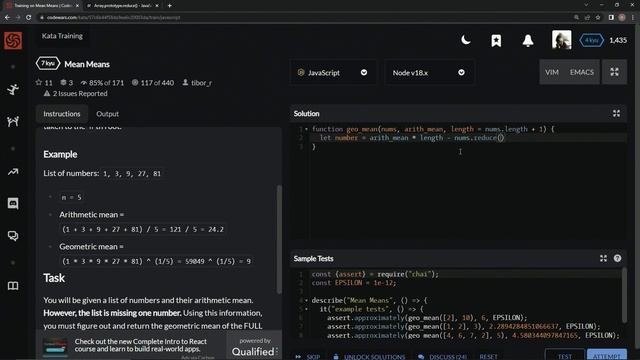Screen dimensions: 640x360
Task: Open the Discussions speech-bubbles sidebar icon
Action: [13, 236]
